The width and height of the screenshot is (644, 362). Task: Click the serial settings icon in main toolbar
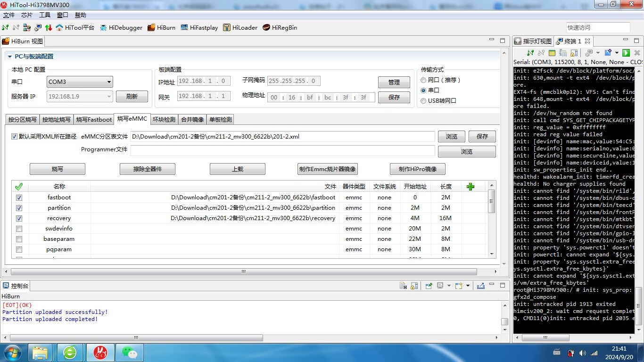pyautogui.click(x=27, y=27)
